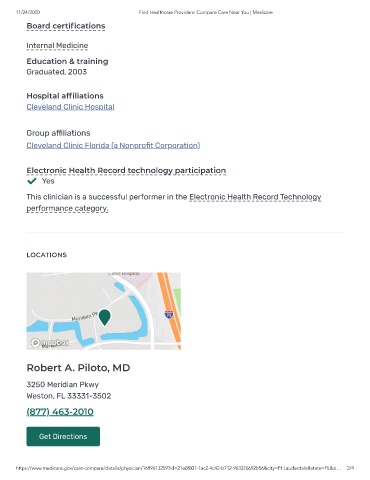Click Electronic Health Record technology participation heading
Viewport: 370px width, 480px height.
[x=126, y=170]
